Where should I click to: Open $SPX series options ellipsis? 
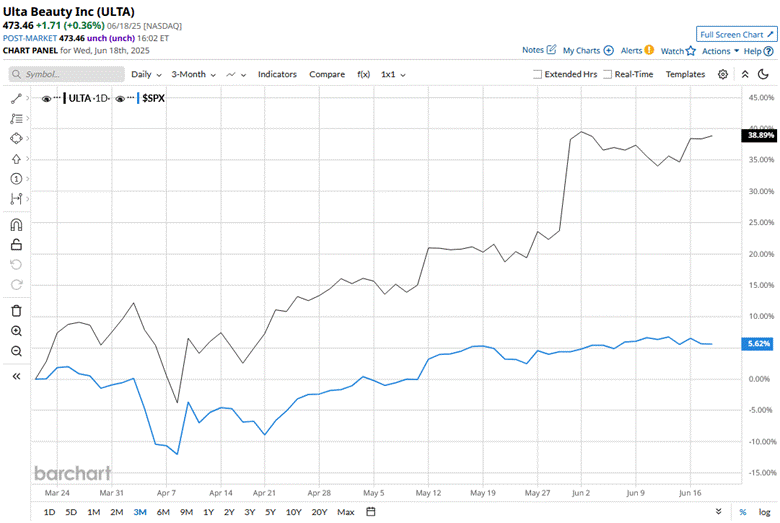coord(130,98)
